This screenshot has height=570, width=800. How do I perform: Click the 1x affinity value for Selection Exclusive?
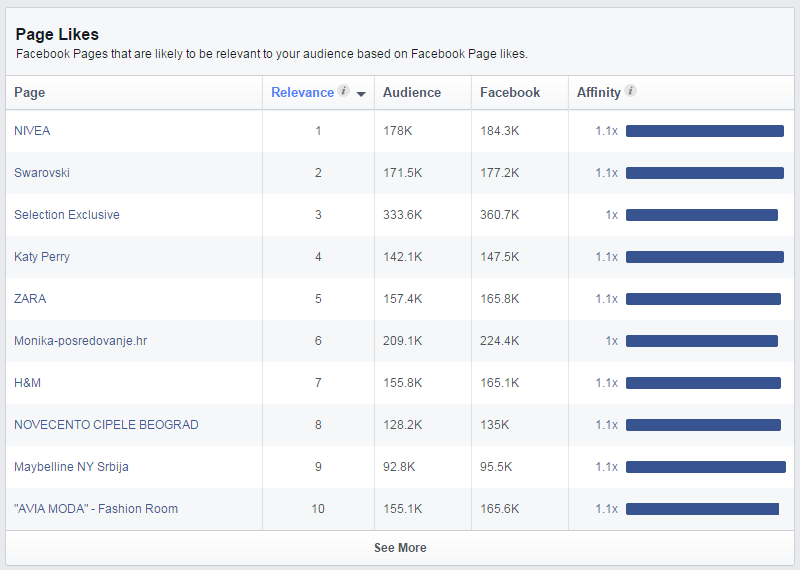(612, 215)
